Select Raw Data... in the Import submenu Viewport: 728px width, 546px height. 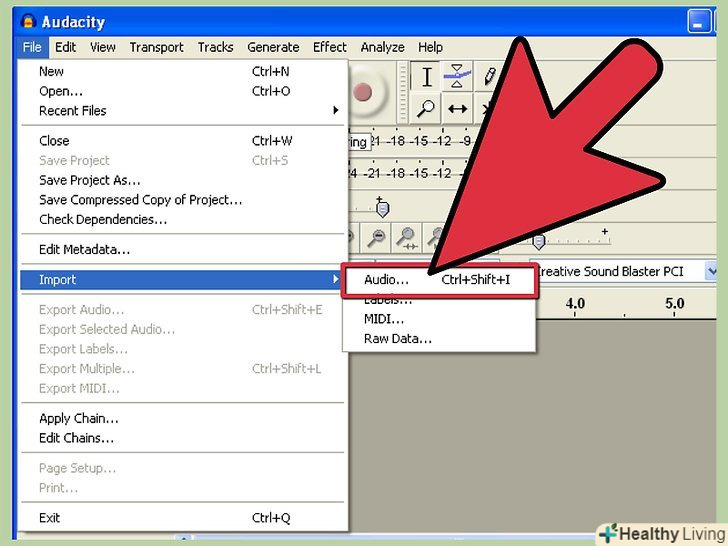(439, 339)
